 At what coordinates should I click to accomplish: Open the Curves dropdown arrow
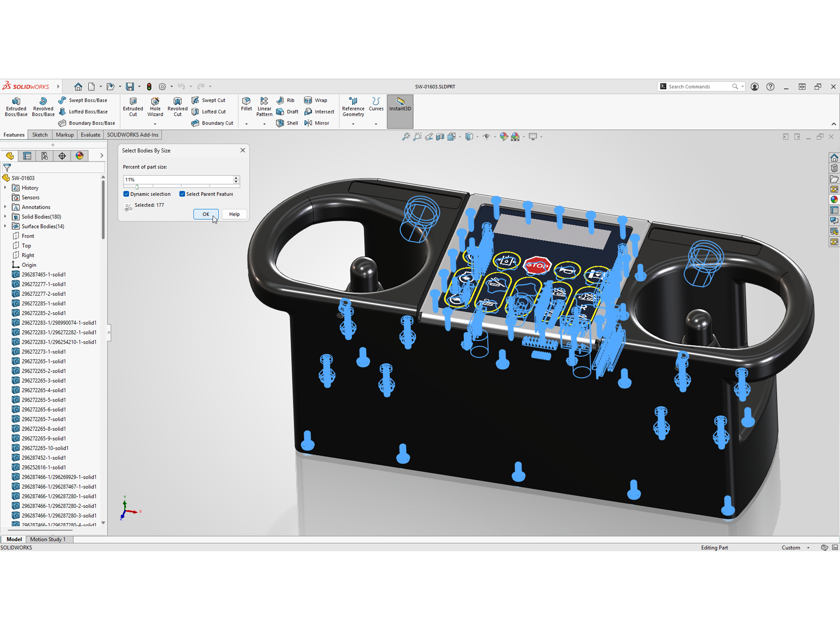pyautogui.click(x=376, y=124)
